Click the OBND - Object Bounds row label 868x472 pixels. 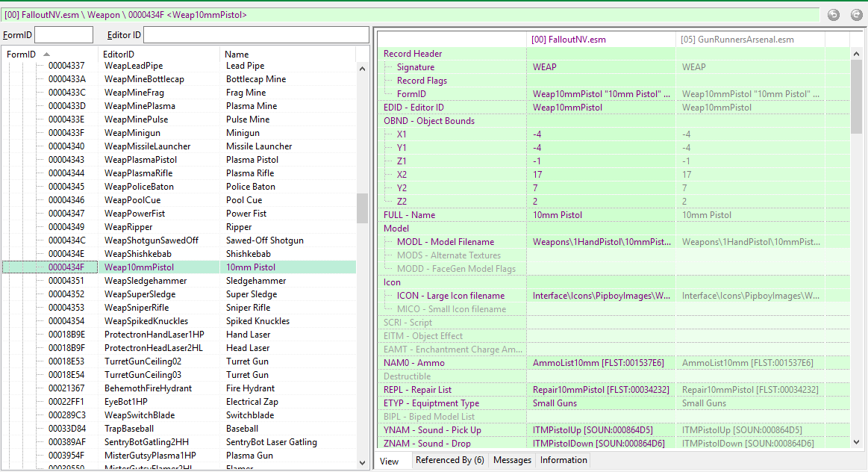(x=429, y=121)
